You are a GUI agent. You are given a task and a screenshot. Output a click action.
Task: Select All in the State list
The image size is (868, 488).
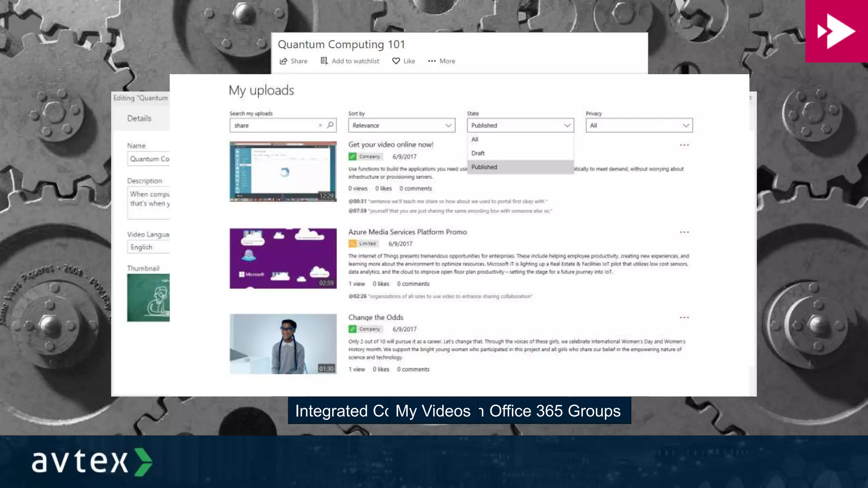pyautogui.click(x=520, y=139)
